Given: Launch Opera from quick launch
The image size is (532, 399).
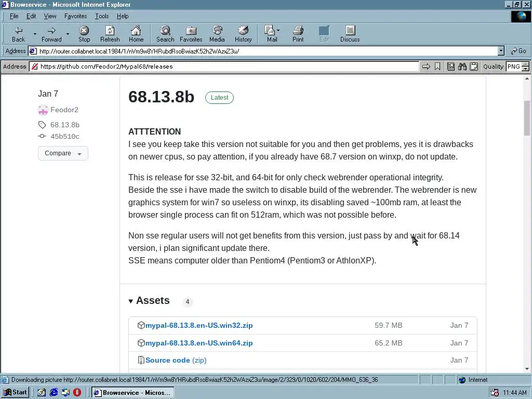Looking at the screenshot, I should point(77,393).
